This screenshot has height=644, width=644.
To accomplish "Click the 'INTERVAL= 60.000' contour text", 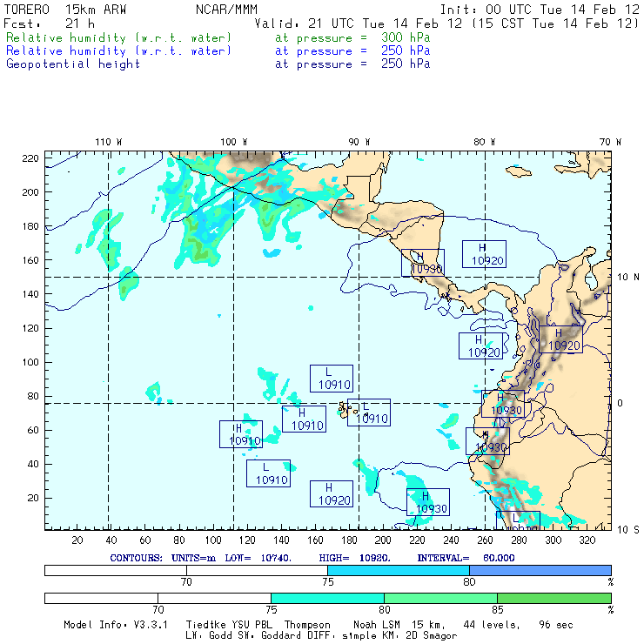I will (x=466, y=558).
